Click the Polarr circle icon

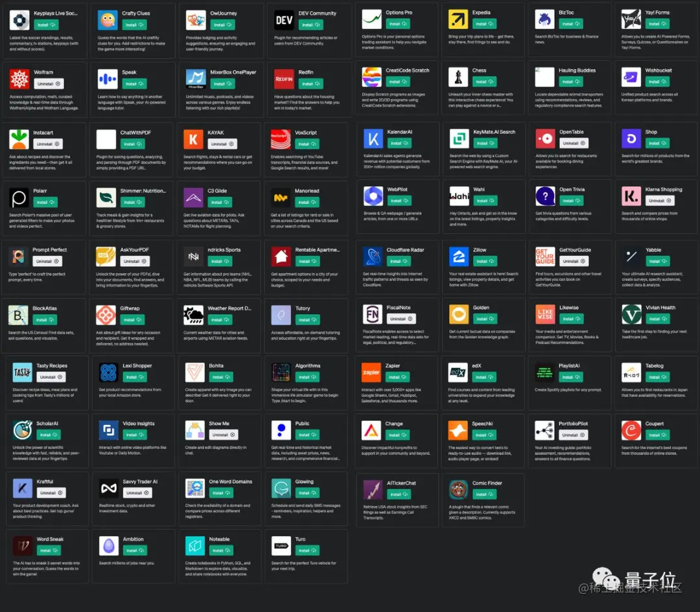[x=19, y=198]
